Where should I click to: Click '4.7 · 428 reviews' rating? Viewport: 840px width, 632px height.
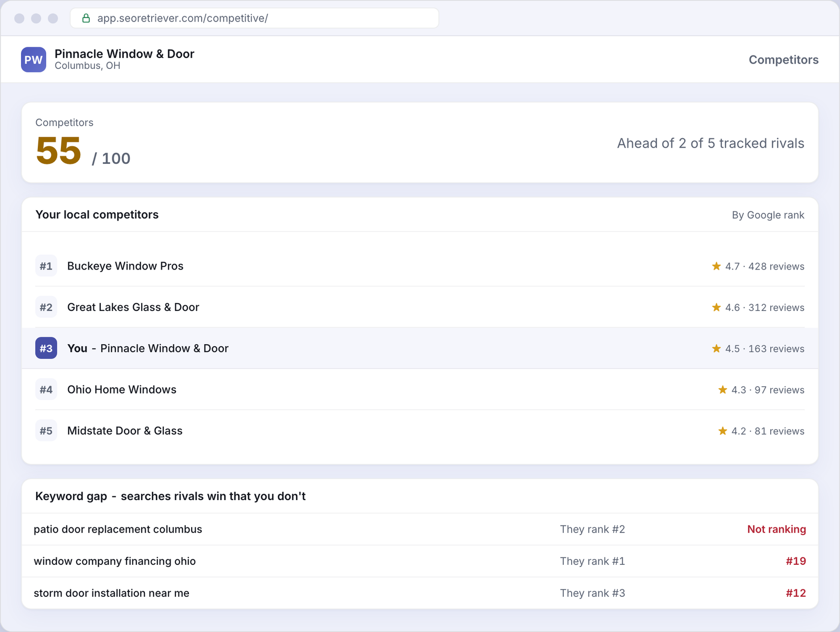pyautogui.click(x=764, y=266)
